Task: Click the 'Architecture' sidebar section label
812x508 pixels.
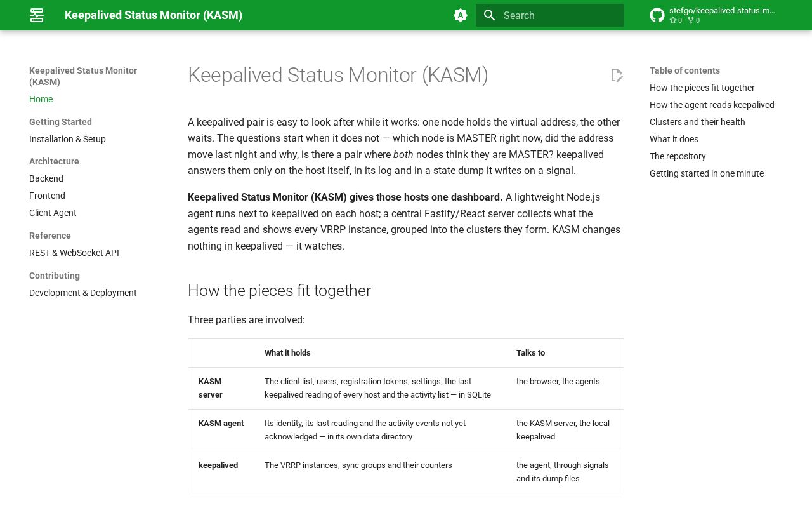Action: pos(54,161)
